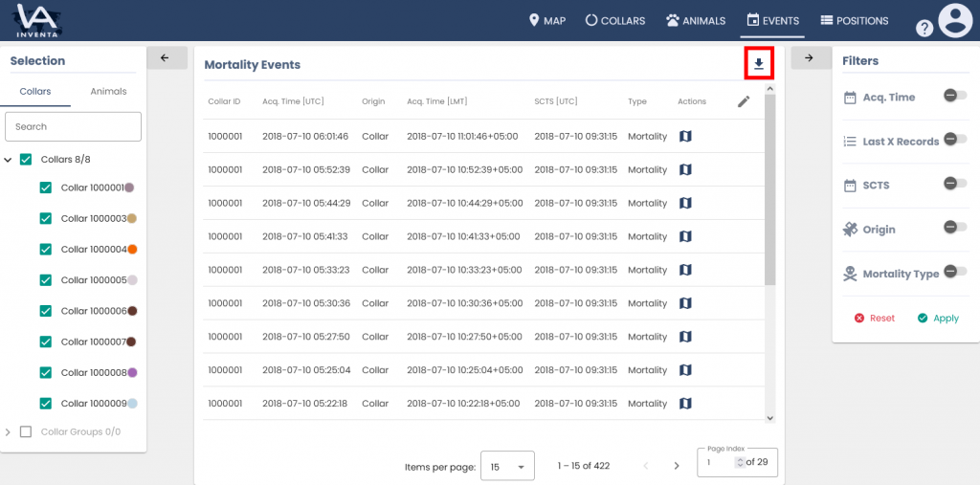Turn on the Mortality Type filter
This screenshot has width=980, height=485.
pyautogui.click(x=954, y=272)
